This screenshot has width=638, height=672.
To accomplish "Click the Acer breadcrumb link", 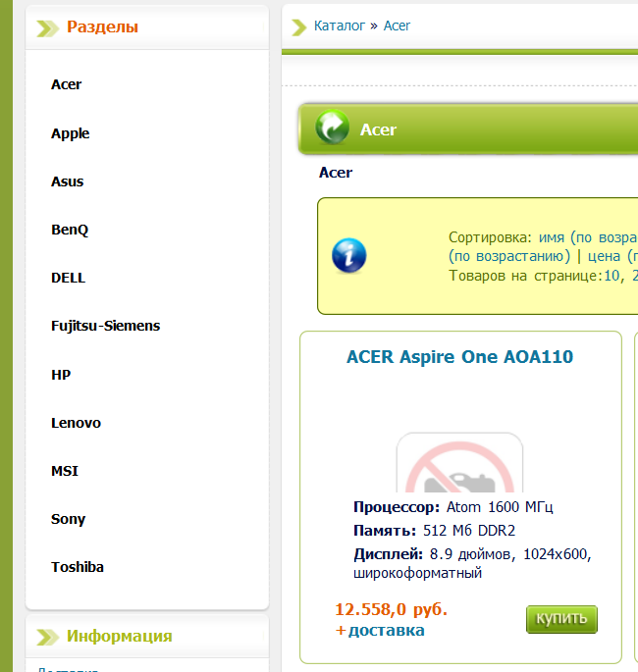I will pyautogui.click(x=397, y=26).
